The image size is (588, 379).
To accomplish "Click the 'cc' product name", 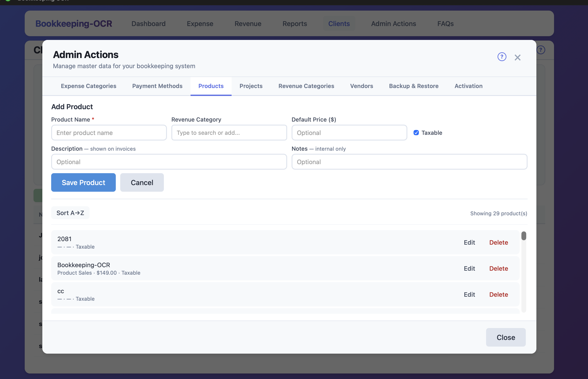I will point(60,291).
